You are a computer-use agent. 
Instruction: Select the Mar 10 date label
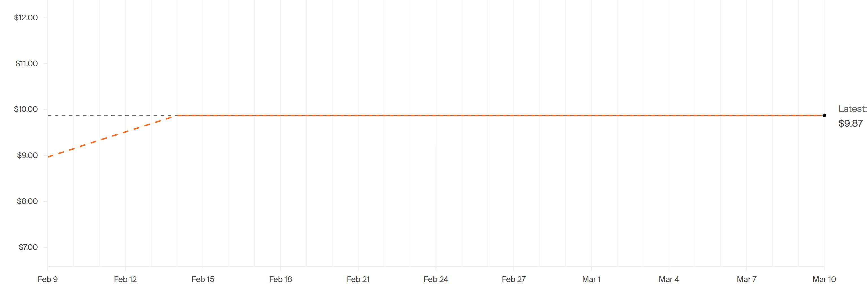point(824,279)
